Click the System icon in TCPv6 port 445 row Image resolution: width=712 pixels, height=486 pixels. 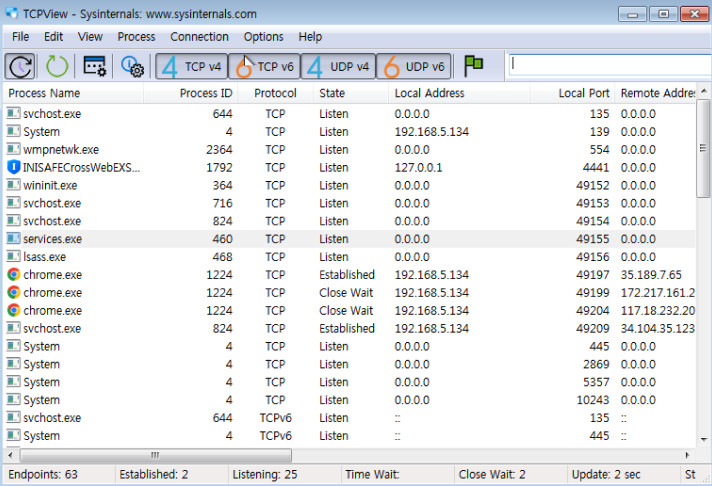coord(14,435)
